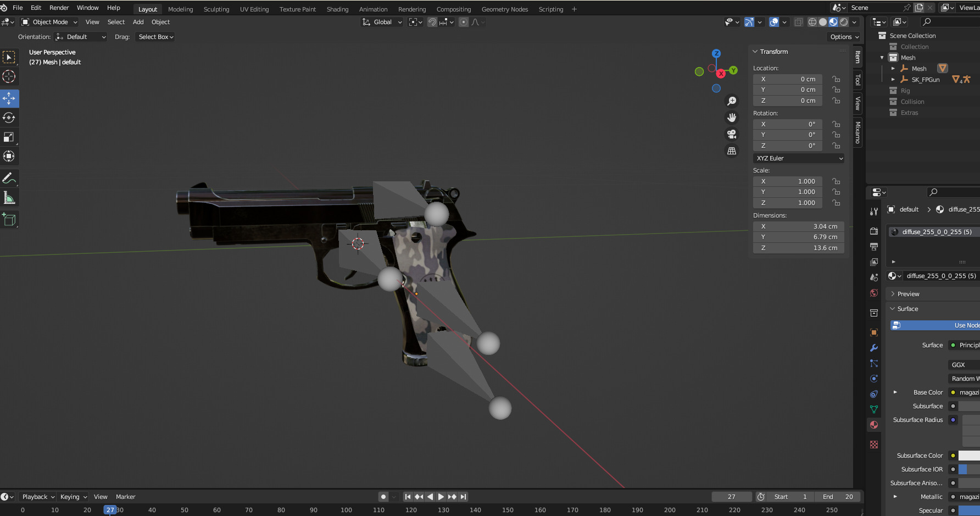
Task: Open the Texture properties tab icon
Action: [874, 445]
